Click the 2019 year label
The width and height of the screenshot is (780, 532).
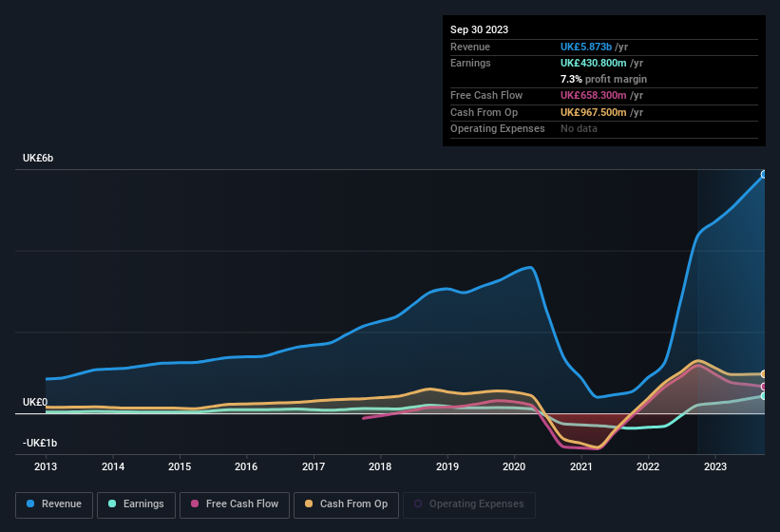pyautogui.click(x=447, y=466)
